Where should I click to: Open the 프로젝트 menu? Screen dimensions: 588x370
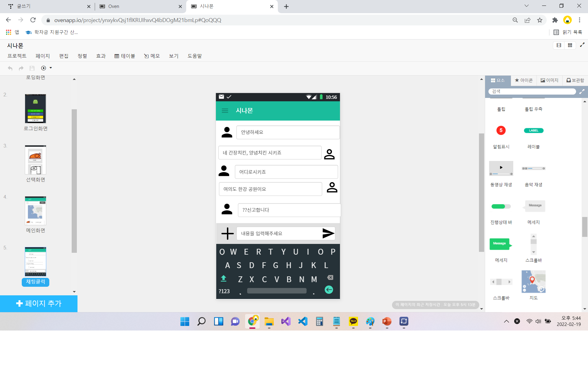click(x=17, y=56)
